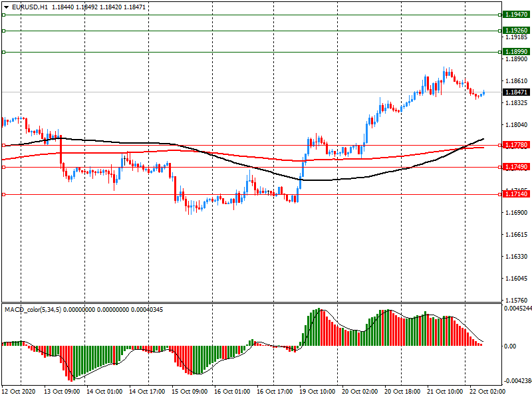Click the 19 Oct 10:00 time axis label
Viewport: 532px width, 399px height.
coord(317,392)
